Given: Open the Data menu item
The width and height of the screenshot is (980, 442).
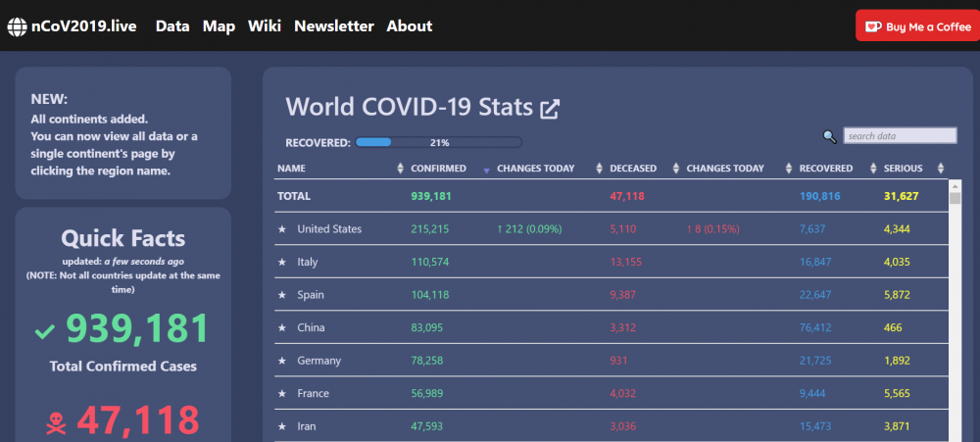Looking at the screenshot, I should (172, 26).
